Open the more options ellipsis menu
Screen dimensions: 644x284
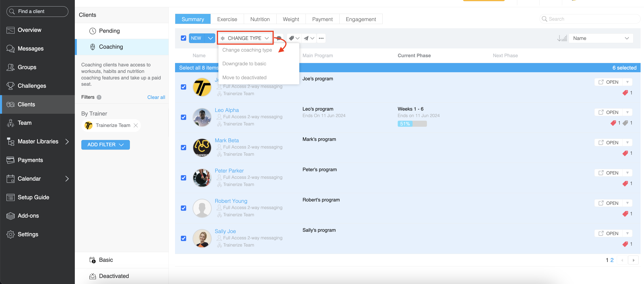pyautogui.click(x=321, y=38)
